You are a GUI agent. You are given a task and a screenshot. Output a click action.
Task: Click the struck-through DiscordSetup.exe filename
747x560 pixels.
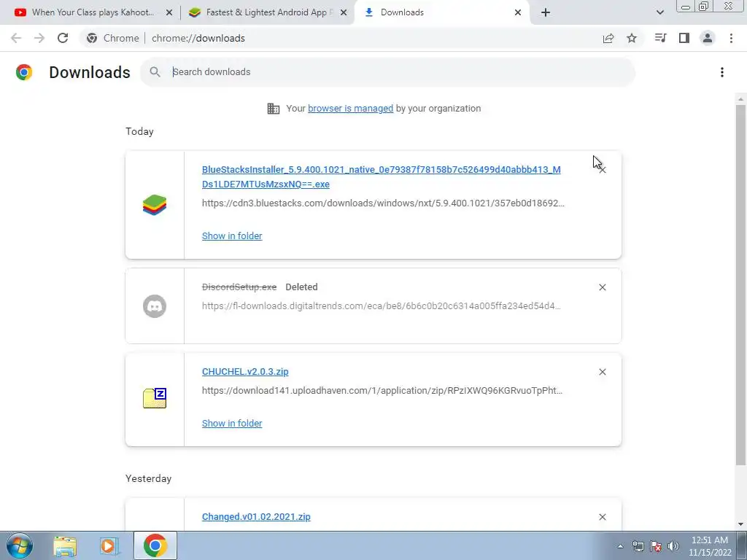(x=239, y=287)
